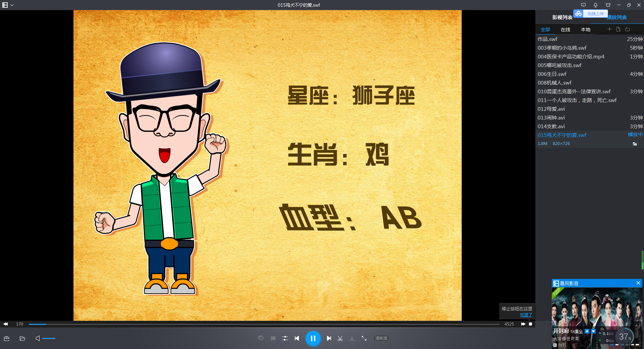This screenshot has height=349, width=644.
Task: Click the clear-list file-x icon
Action: [619, 29]
